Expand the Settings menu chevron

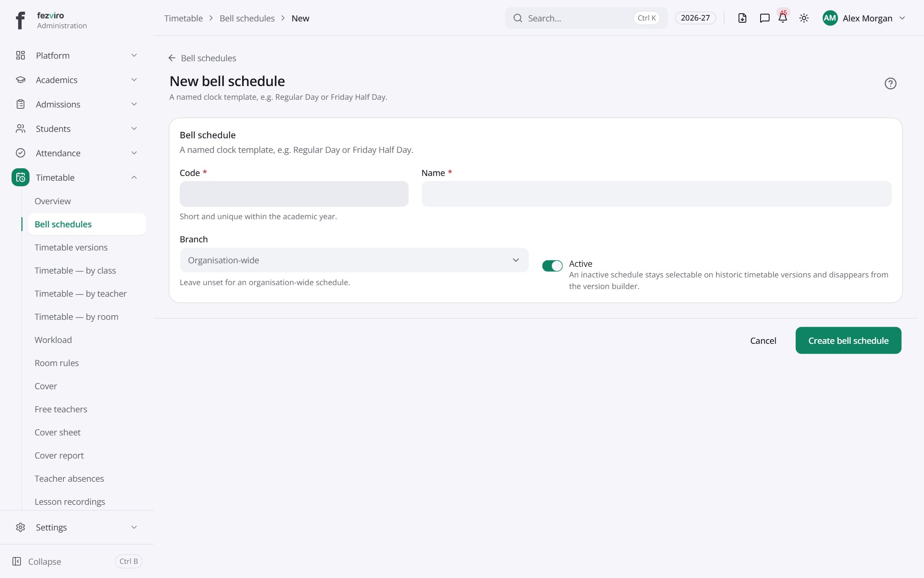coord(134,527)
